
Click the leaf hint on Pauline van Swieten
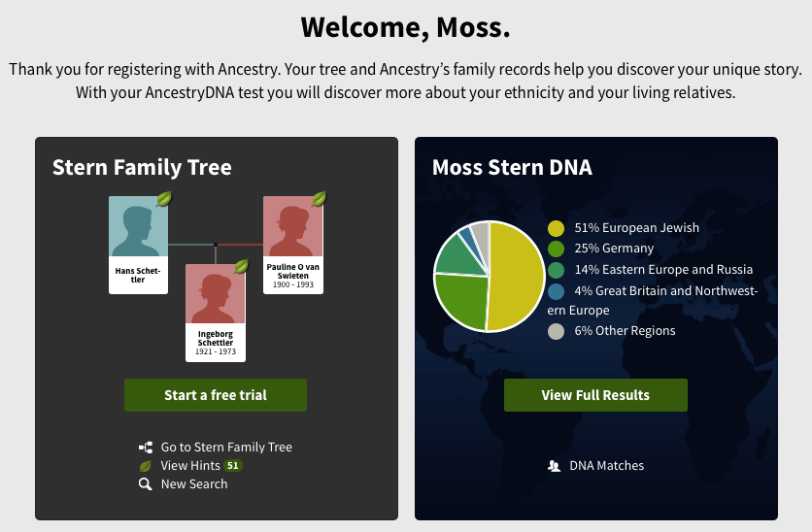pos(319,199)
